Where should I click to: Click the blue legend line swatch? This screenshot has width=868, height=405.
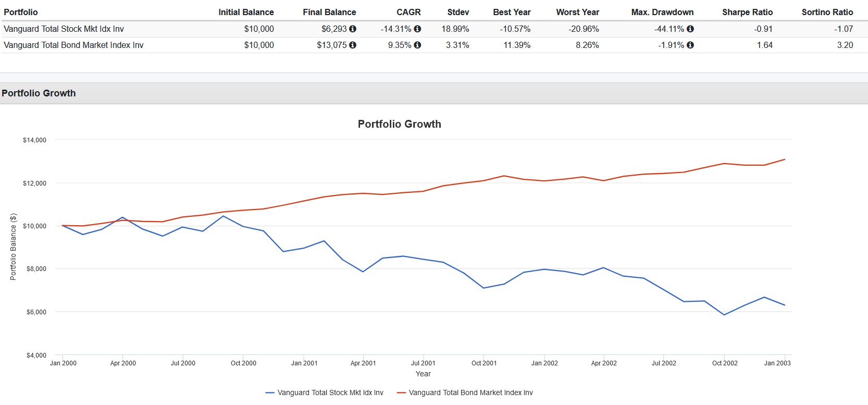270,393
